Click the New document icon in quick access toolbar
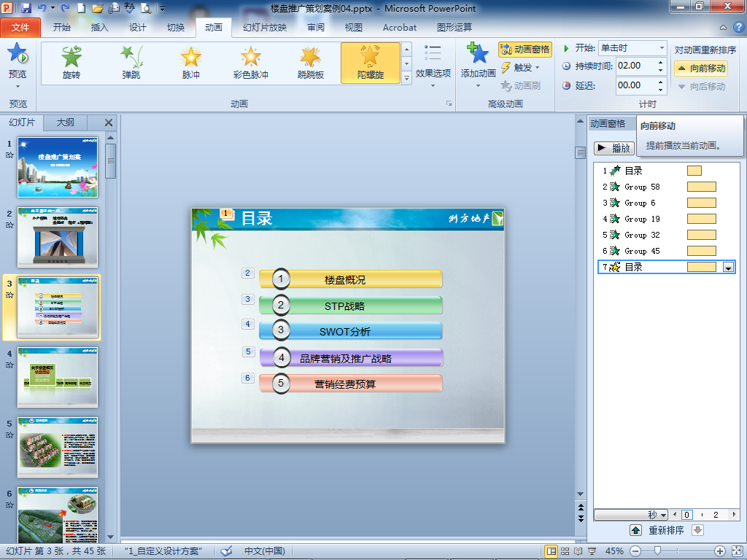 pyautogui.click(x=82, y=8)
